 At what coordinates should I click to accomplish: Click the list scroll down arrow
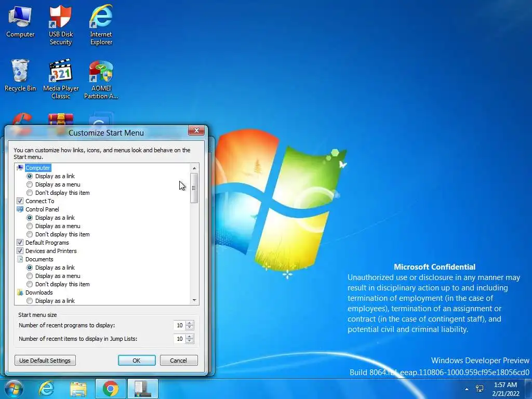(x=194, y=300)
